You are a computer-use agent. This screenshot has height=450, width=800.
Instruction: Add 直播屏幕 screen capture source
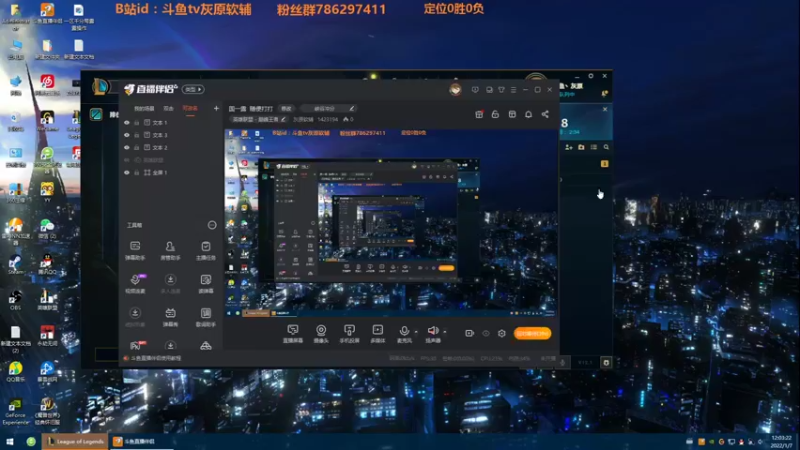pos(292,334)
